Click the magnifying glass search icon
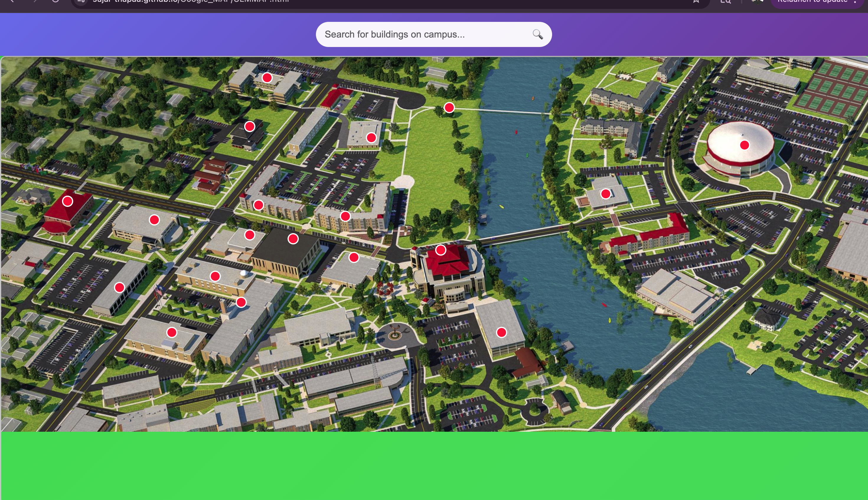 point(537,34)
